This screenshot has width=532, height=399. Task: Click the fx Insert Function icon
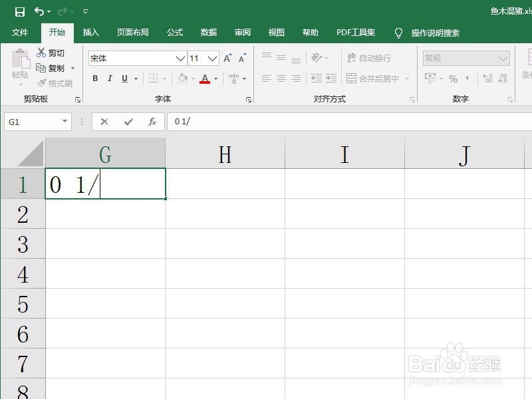[x=152, y=122]
